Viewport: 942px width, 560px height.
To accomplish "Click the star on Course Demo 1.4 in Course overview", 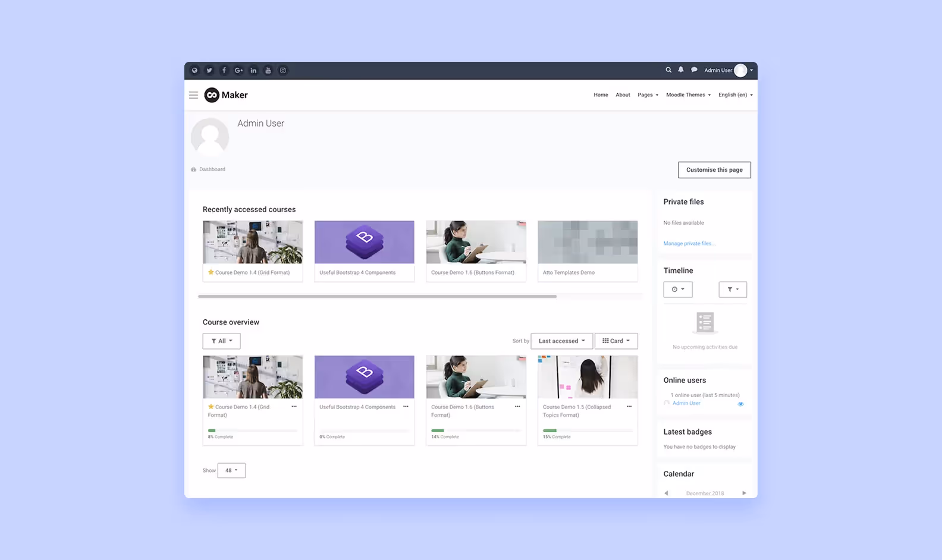I will pyautogui.click(x=211, y=407).
